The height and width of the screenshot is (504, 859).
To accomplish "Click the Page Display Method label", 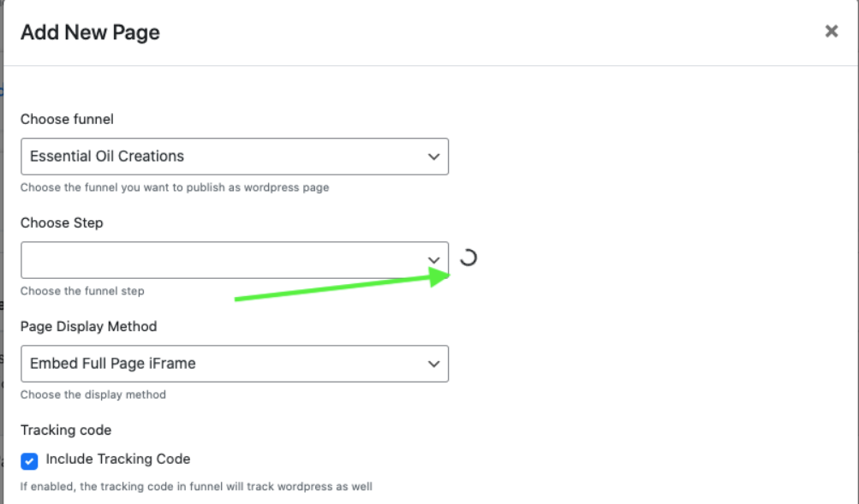I will coord(89,326).
